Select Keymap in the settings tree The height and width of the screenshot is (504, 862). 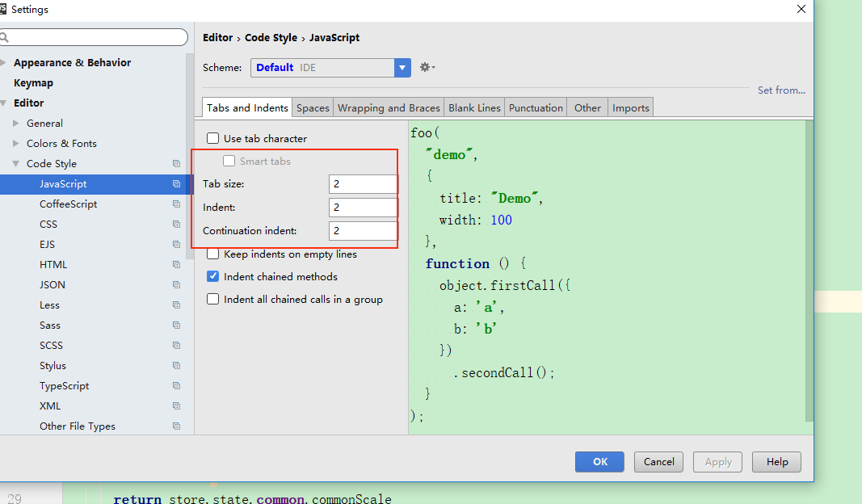(x=34, y=83)
